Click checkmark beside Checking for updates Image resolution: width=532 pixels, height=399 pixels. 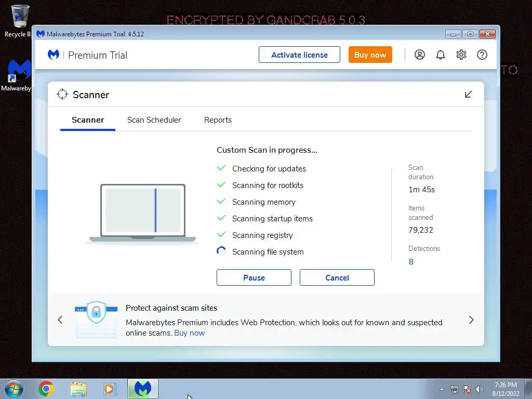[x=221, y=168]
